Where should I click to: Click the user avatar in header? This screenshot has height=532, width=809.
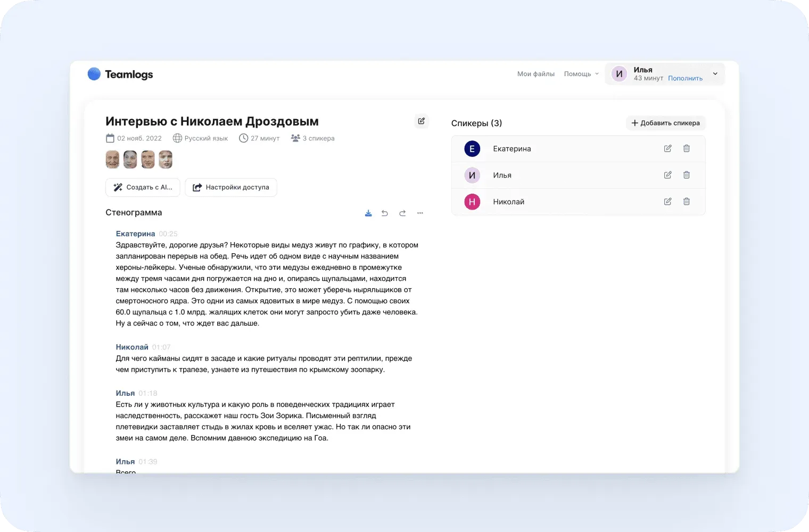click(619, 74)
